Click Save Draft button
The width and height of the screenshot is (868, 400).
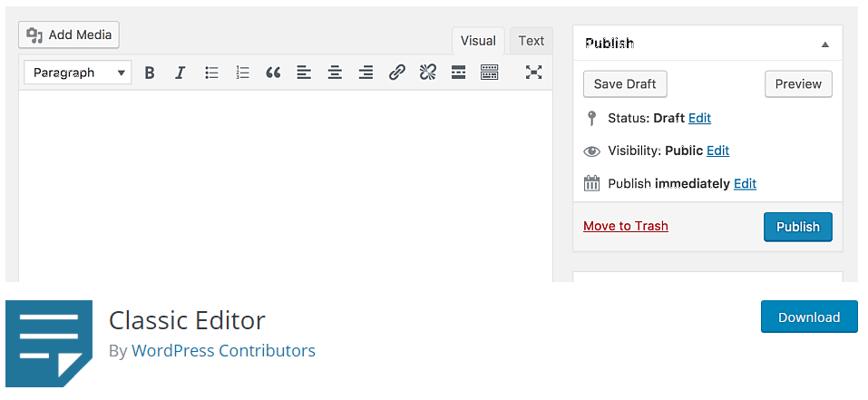pos(625,84)
